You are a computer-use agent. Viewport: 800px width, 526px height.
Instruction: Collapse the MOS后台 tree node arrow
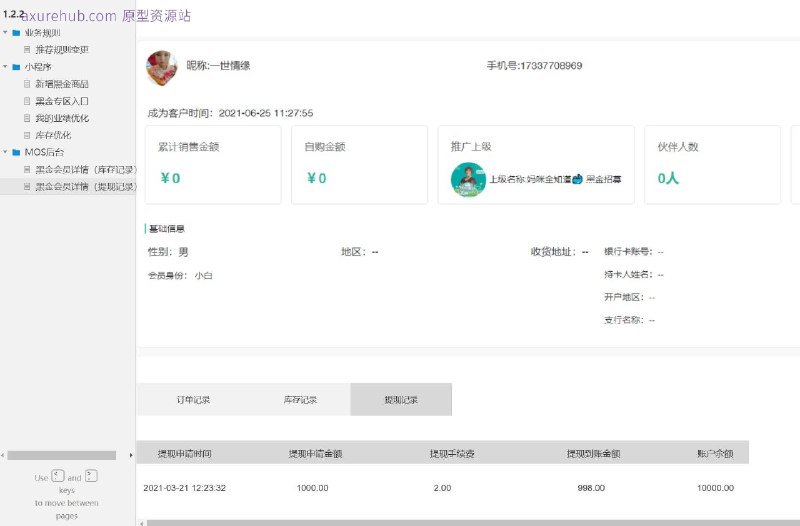click(x=5, y=152)
